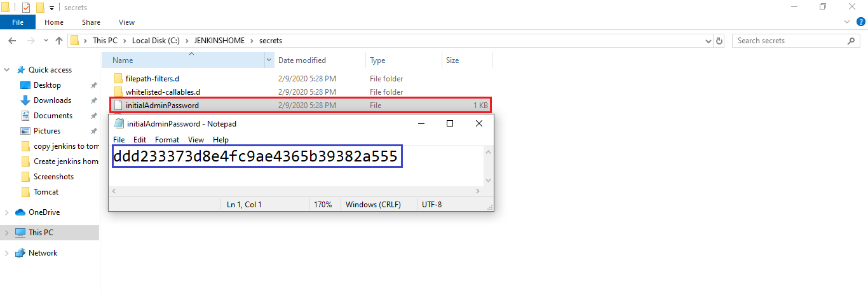
Task: Select JENKINSHOME breadcrumb
Action: click(x=220, y=41)
